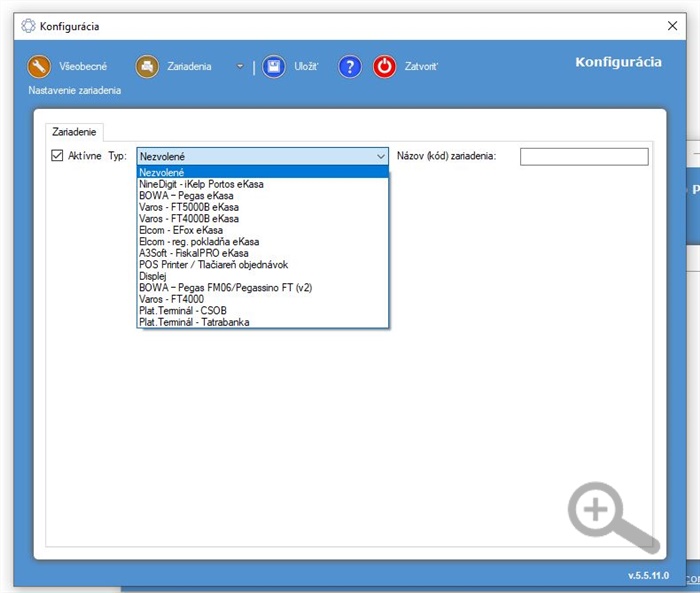
Task: Open help via the question mark icon
Action: tap(350, 67)
